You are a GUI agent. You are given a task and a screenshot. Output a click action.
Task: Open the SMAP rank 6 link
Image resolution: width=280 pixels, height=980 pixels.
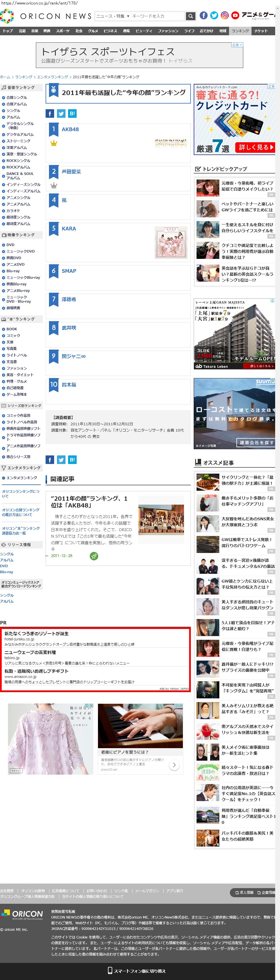69,271
